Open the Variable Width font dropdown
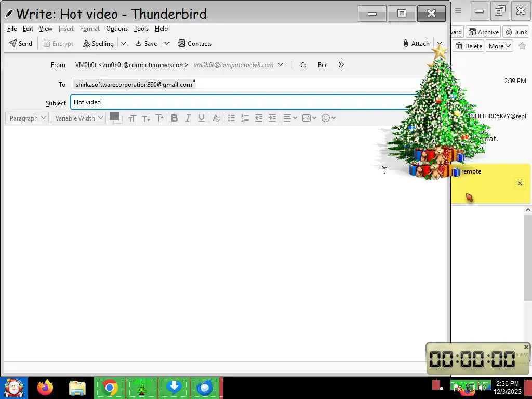The image size is (532, 399). click(78, 118)
